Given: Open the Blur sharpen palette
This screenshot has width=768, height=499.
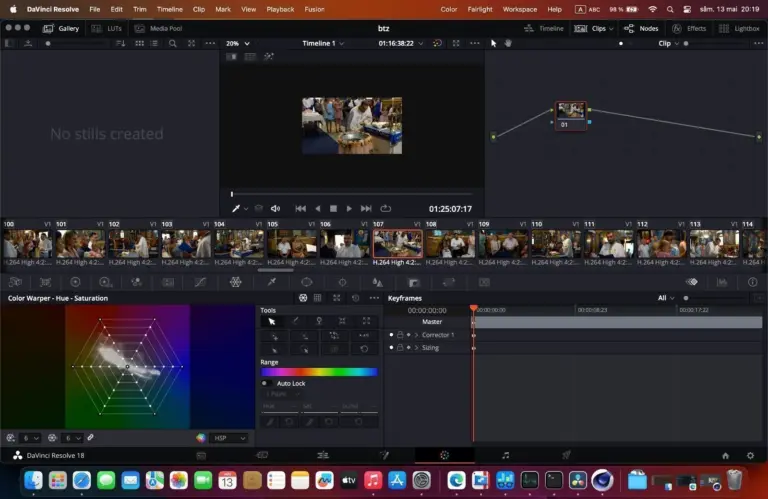Looking at the screenshot, I should [378, 282].
